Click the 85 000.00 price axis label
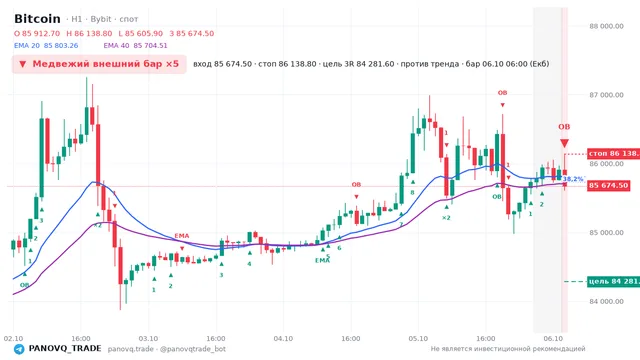This screenshot has width=640, height=360. [x=606, y=233]
